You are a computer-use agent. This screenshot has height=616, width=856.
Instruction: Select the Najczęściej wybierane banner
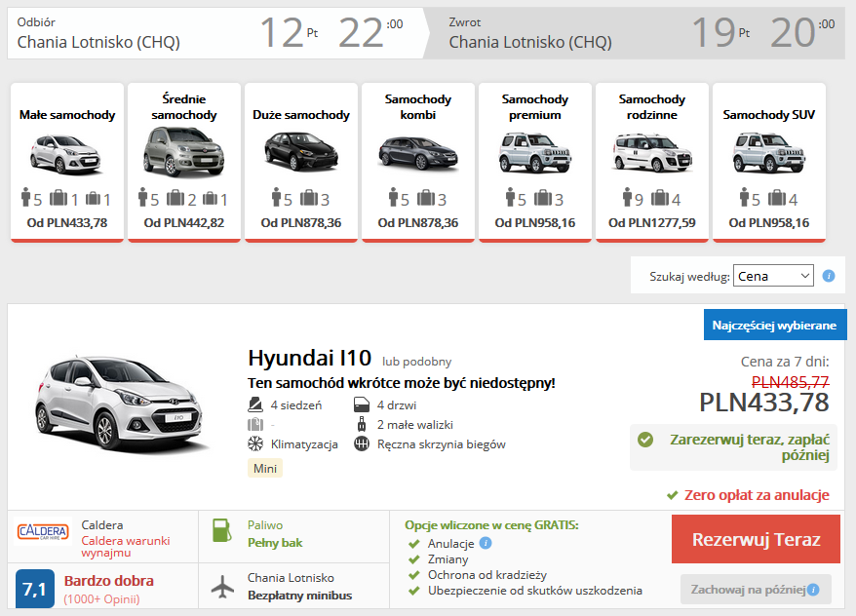point(775,325)
